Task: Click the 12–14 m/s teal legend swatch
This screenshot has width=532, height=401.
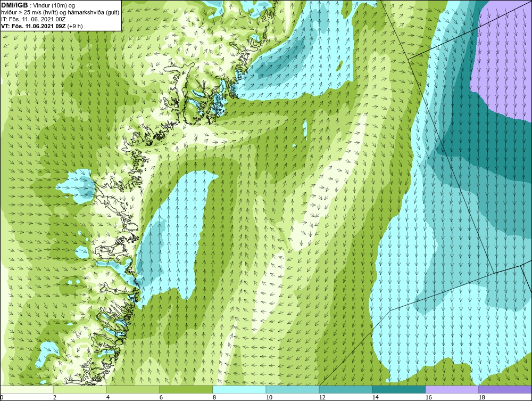Action: [x=346, y=389]
